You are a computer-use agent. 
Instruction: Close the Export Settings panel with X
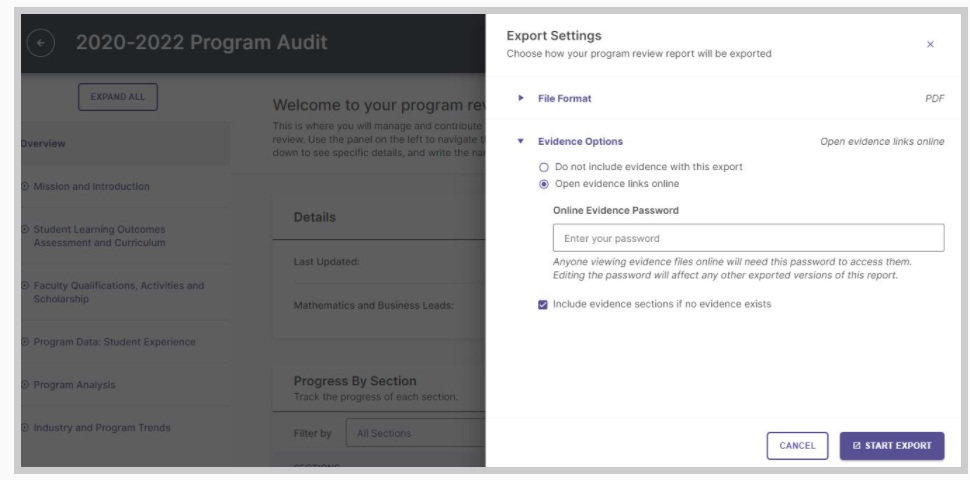coord(930,44)
